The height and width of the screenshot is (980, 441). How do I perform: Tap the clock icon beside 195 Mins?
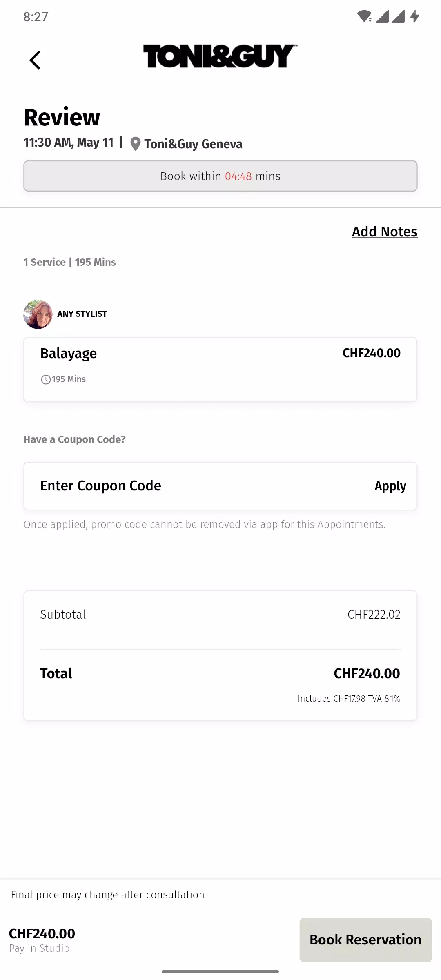(x=46, y=380)
